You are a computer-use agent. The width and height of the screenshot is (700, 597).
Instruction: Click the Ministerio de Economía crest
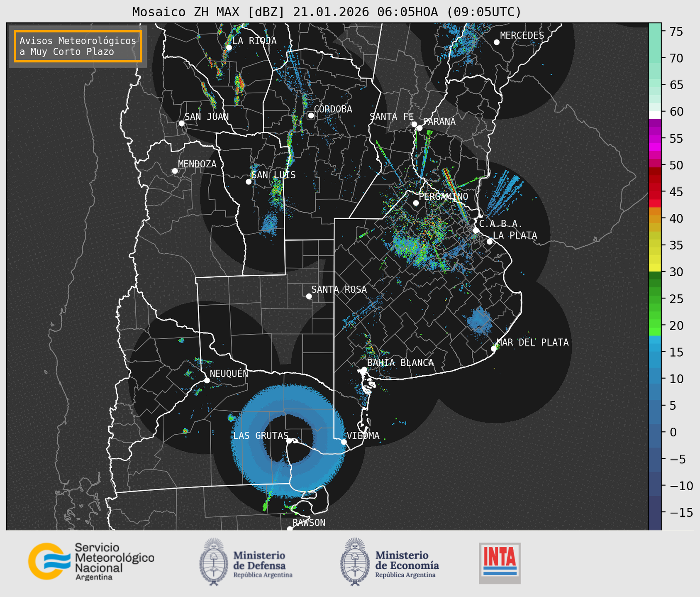tap(354, 562)
